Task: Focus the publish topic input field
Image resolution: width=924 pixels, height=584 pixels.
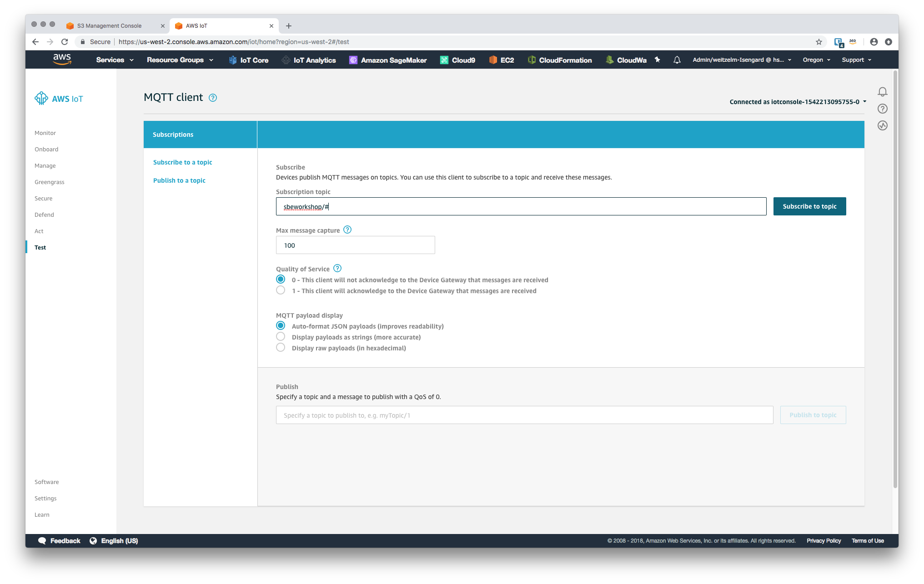Action: [x=524, y=415]
